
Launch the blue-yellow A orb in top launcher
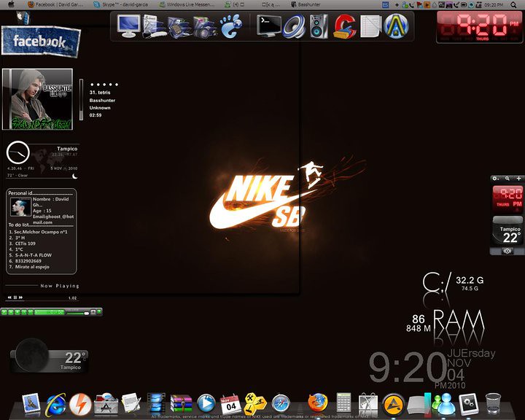(x=396, y=26)
